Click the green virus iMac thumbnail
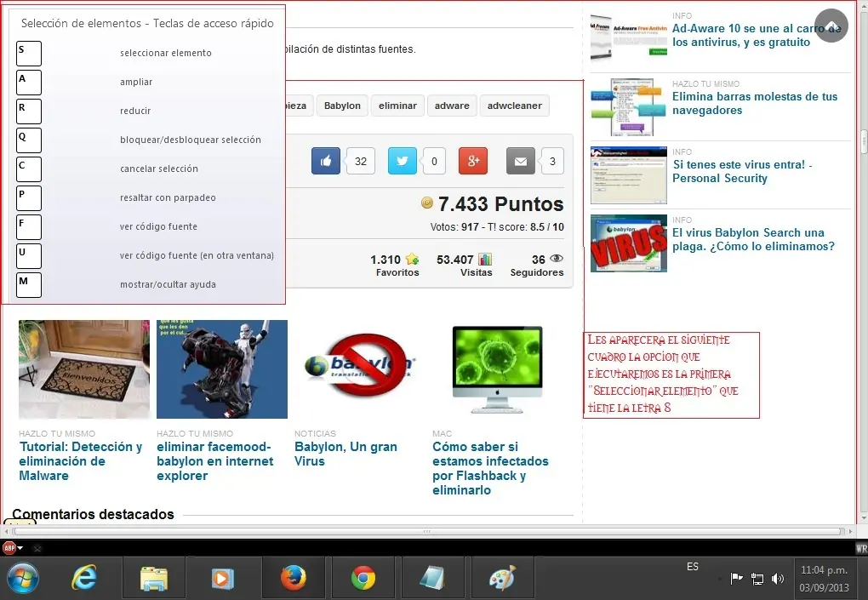Viewport: 868px width, 600px height. coord(497,369)
